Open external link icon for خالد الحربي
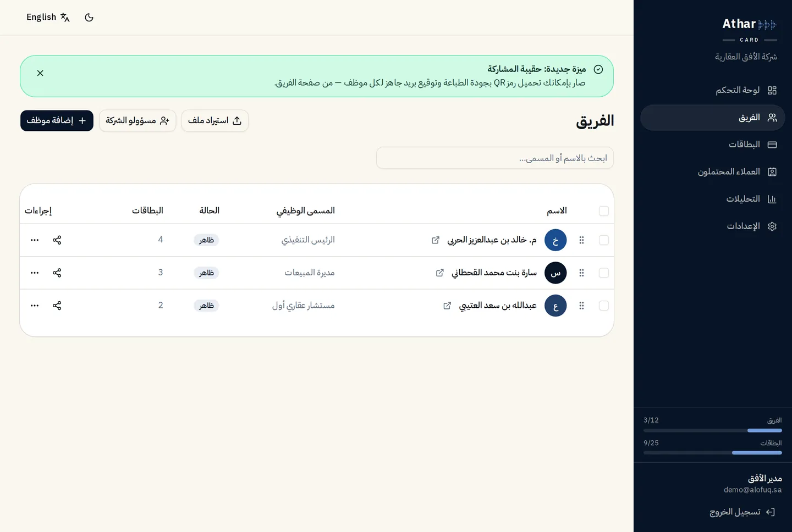Image resolution: width=792 pixels, height=532 pixels. (436, 240)
